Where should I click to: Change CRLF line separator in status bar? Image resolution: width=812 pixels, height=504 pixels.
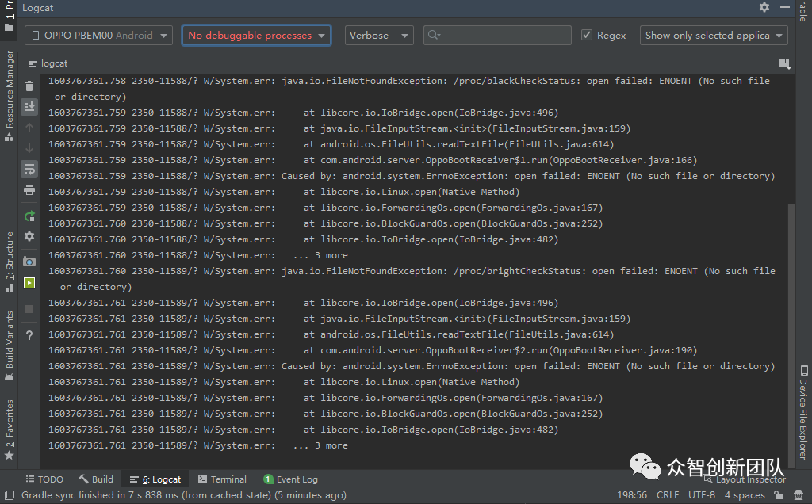(x=668, y=495)
